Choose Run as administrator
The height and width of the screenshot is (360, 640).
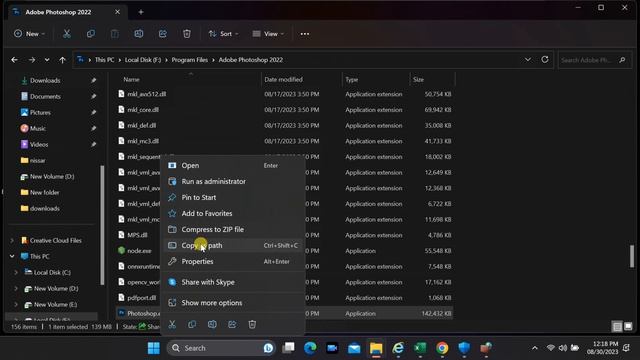pos(234,181)
